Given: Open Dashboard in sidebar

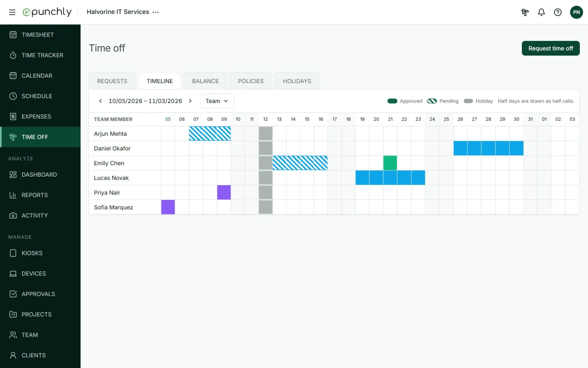Looking at the screenshot, I should 40,174.
